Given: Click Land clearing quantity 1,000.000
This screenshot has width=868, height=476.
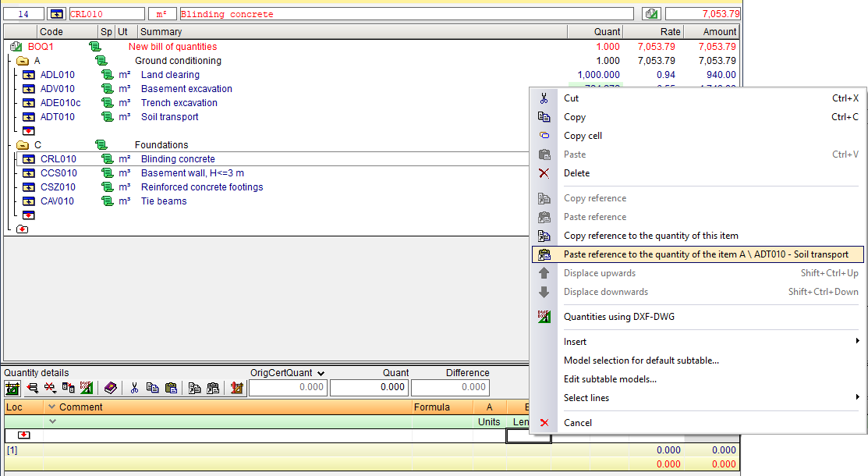Looking at the screenshot, I should [x=598, y=75].
